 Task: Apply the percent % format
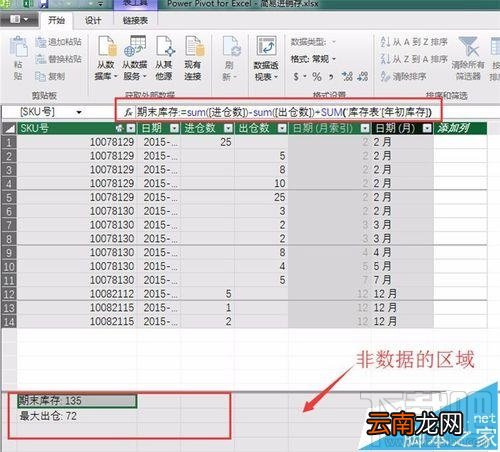317,77
